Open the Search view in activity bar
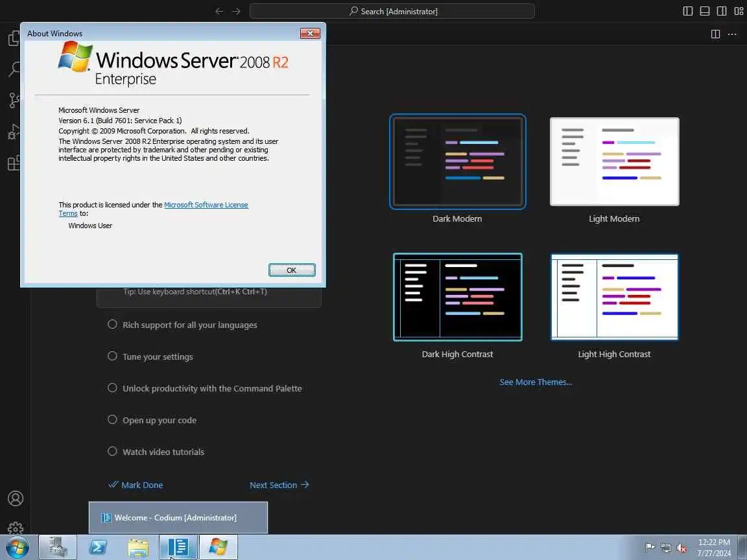This screenshot has height=560, width=747. tap(14, 69)
